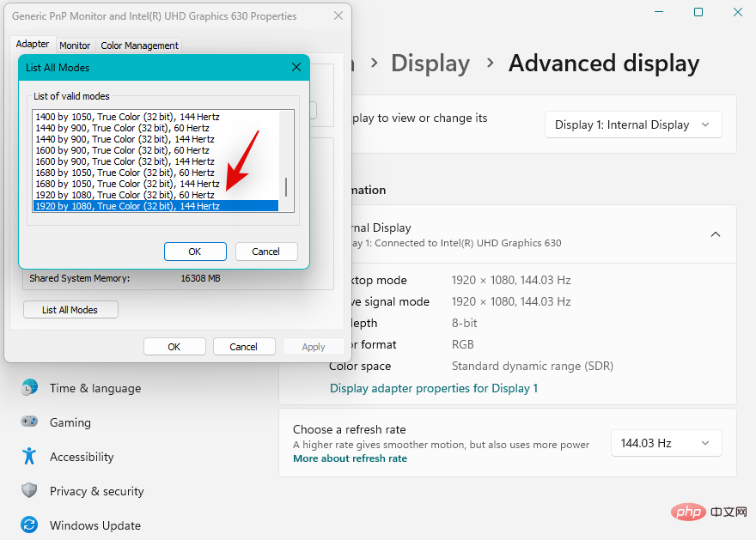
Task: Open the Display 1: Internal Display dropdown
Action: pos(633,124)
